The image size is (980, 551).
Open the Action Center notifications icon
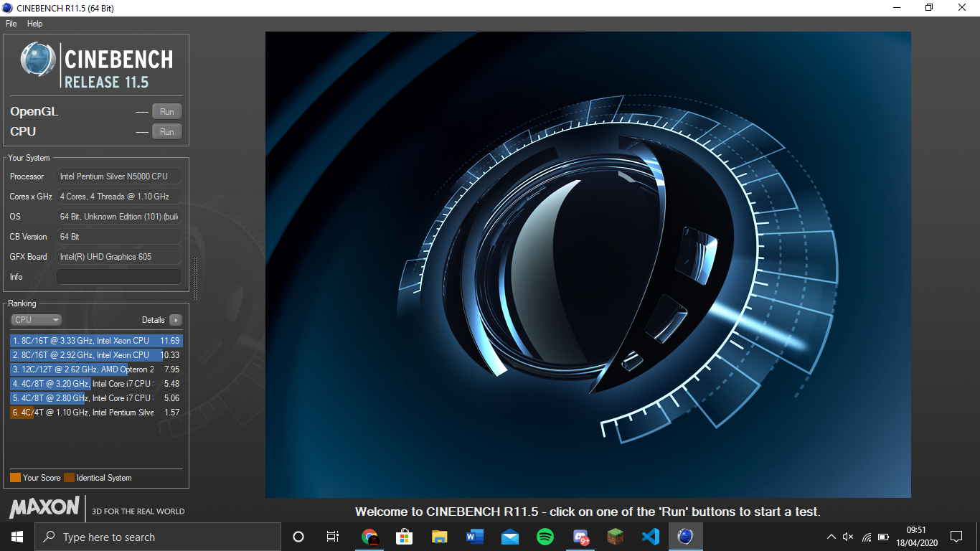[956, 537]
